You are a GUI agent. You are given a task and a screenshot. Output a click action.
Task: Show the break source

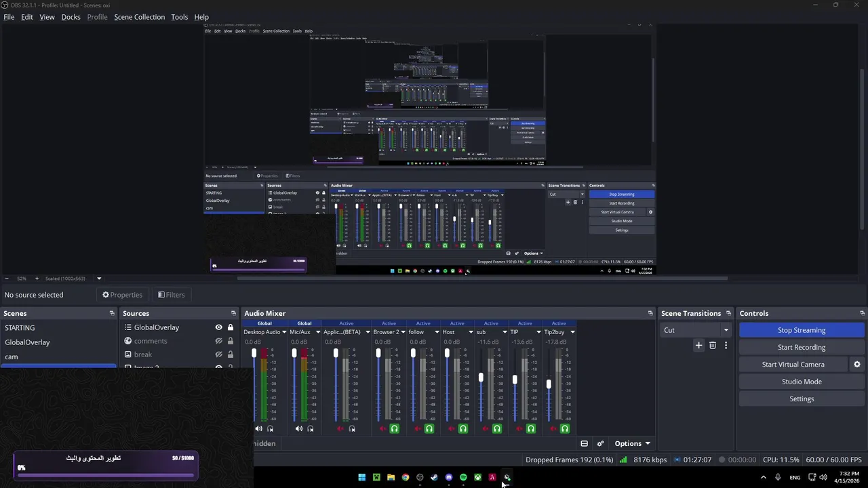point(218,354)
